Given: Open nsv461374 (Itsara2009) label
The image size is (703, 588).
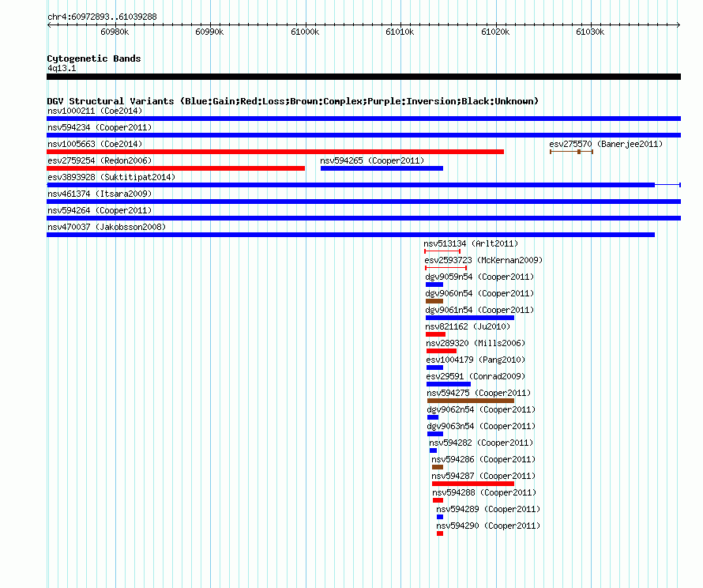Looking at the screenshot, I should [x=100, y=194].
